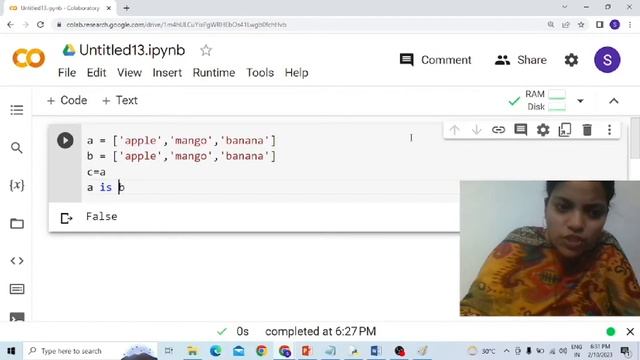The height and width of the screenshot is (360, 640).
Task: Close the bottom status bar
Action: pos(630,332)
